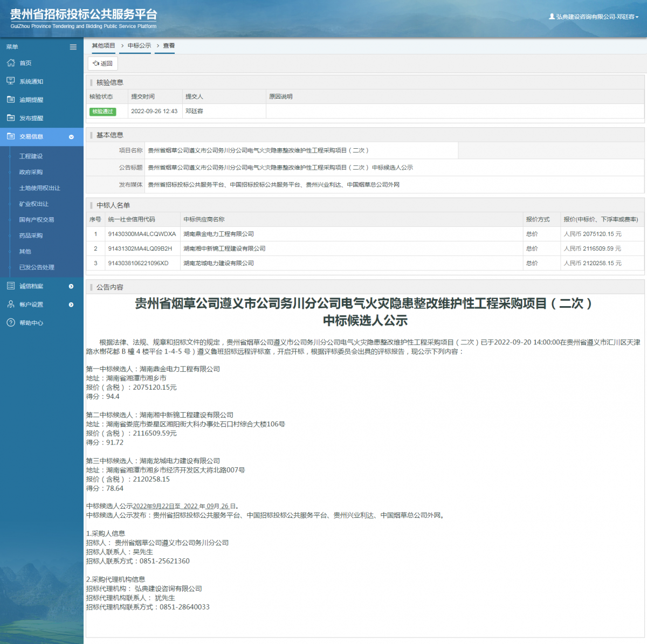Click the 统一社会信用代码 column header
The width and height of the screenshot is (647, 644).
tap(132, 220)
